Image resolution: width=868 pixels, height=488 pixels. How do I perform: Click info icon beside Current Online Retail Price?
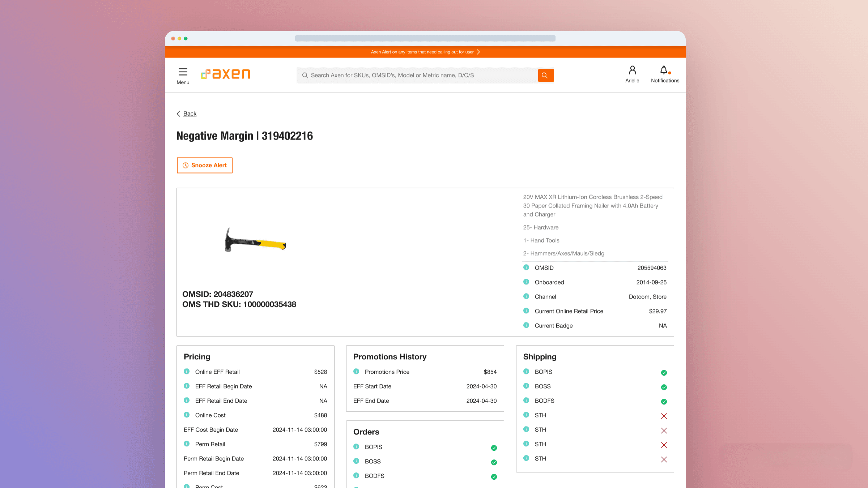click(x=526, y=311)
